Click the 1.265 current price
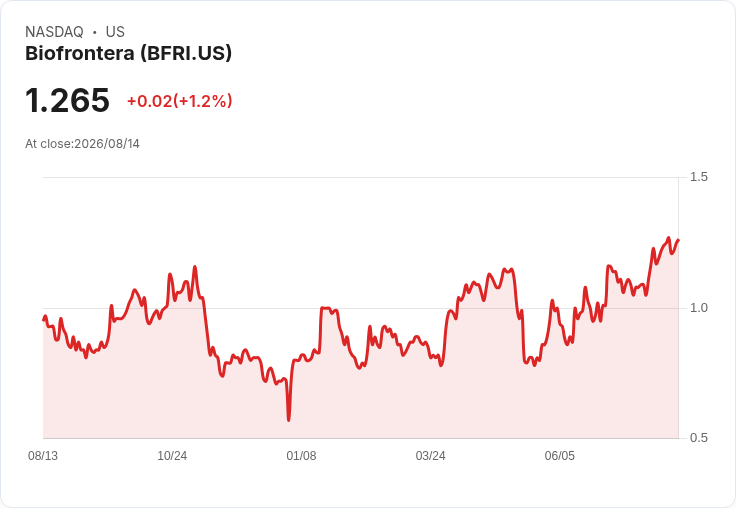This screenshot has height=508, width=736. [67, 100]
